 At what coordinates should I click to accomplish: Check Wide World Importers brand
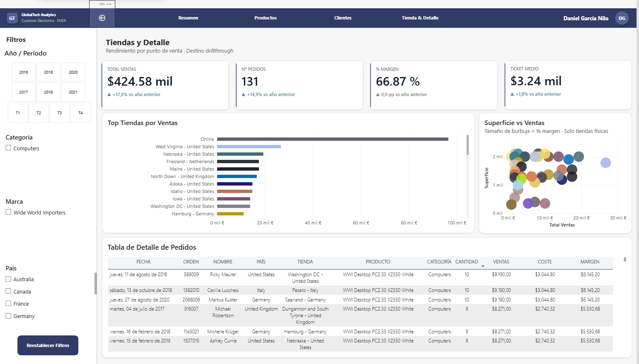tap(8, 212)
